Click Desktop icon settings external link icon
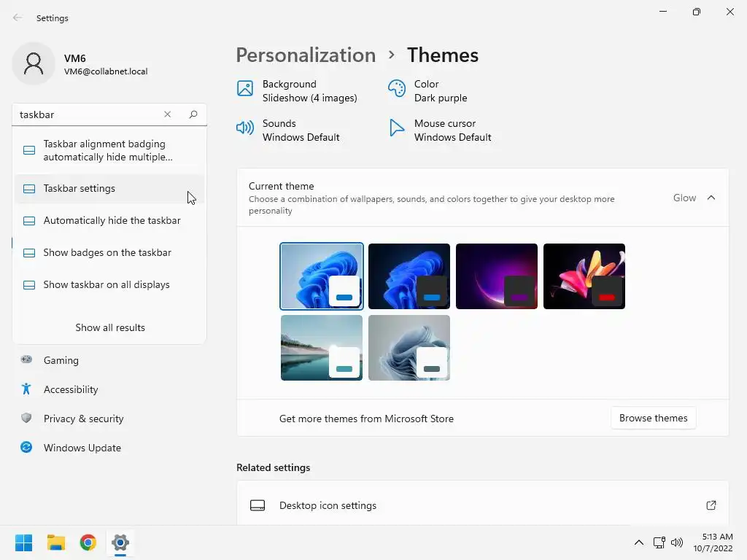Viewport: 747px width, 560px height. 711,505
